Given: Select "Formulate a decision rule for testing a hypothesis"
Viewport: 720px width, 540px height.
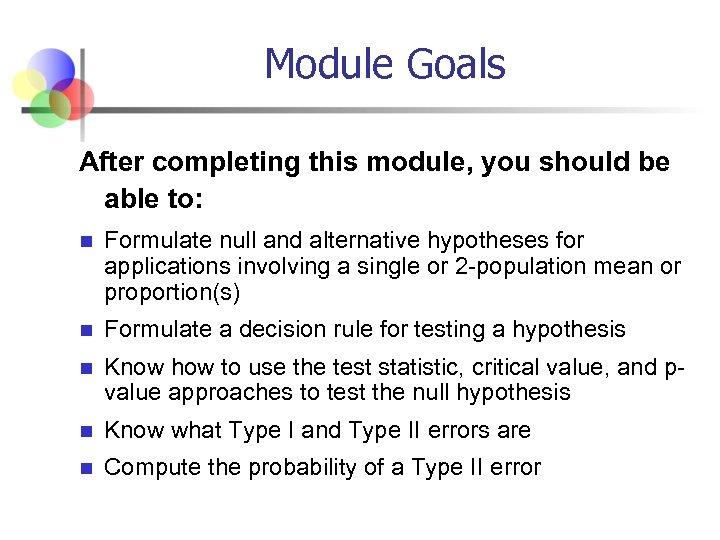Looking at the screenshot, I should 364,330.
